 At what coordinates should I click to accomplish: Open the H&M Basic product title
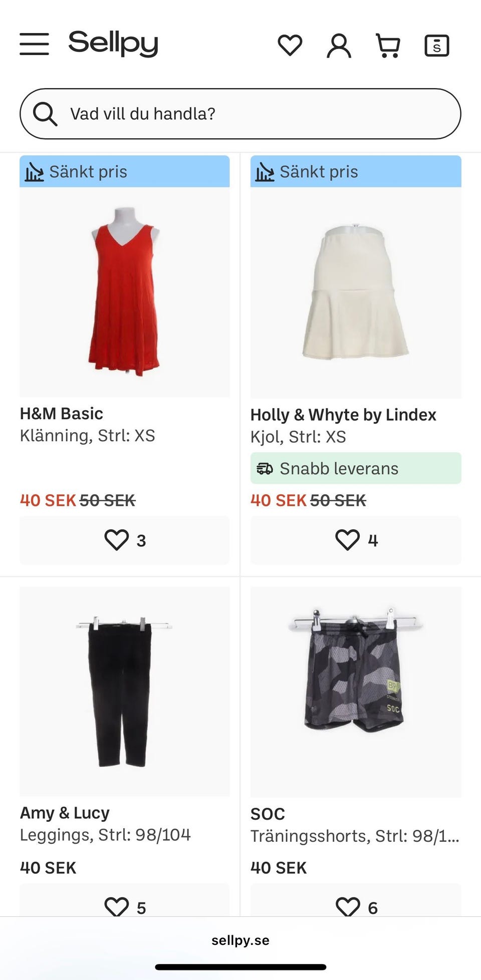tap(62, 414)
